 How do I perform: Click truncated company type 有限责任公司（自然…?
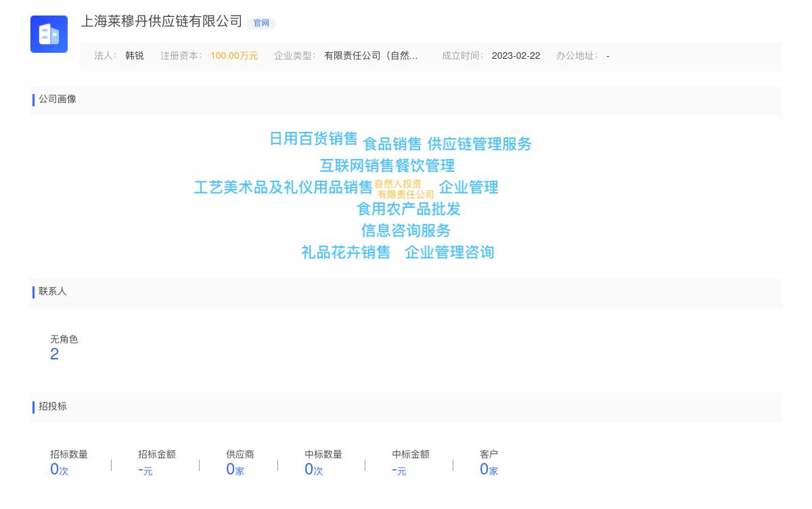click(x=371, y=56)
